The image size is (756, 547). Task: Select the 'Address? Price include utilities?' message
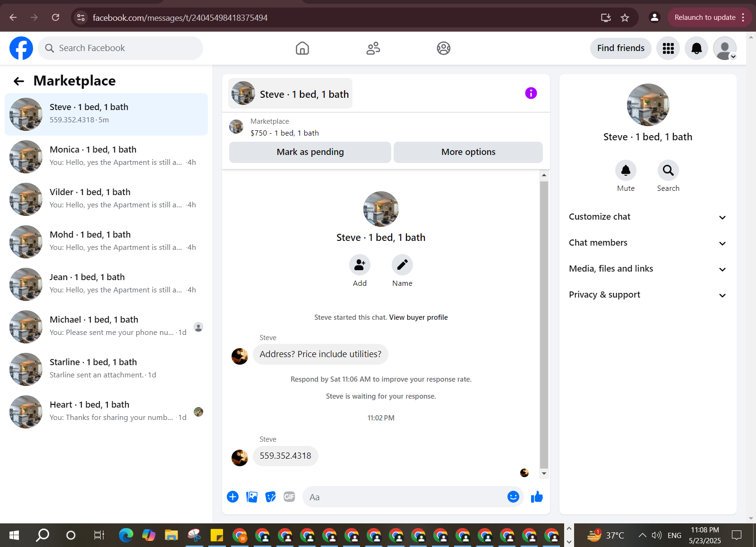320,354
